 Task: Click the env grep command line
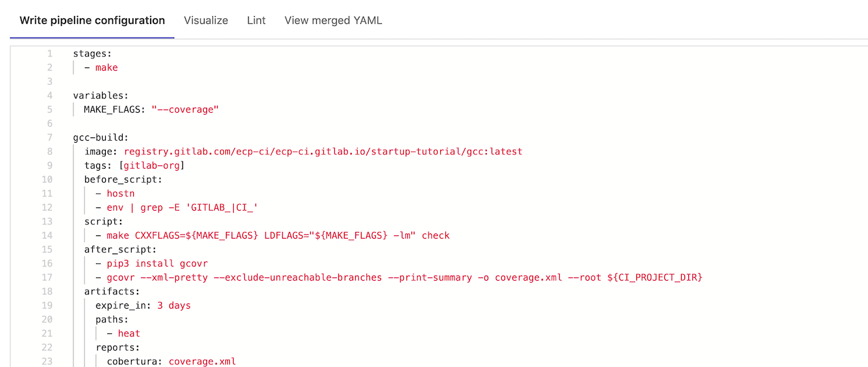[182, 207]
